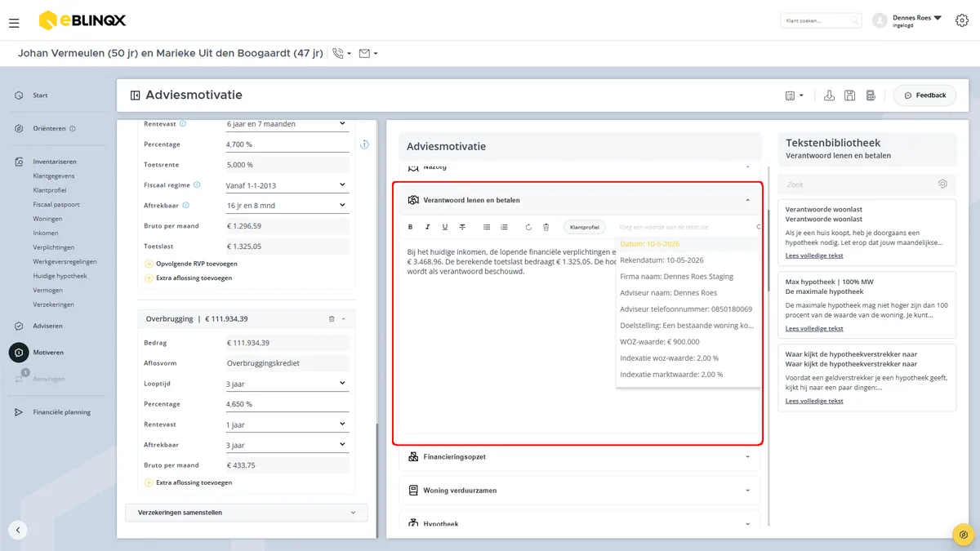The height and width of the screenshot is (551, 980).
Task: Open Financiële planning in the sidebar
Action: pyautogui.click(x=61, y=412)
